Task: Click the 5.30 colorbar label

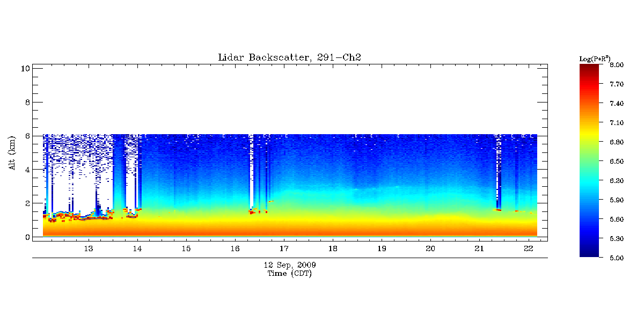Action: click(x=616, y=239)
